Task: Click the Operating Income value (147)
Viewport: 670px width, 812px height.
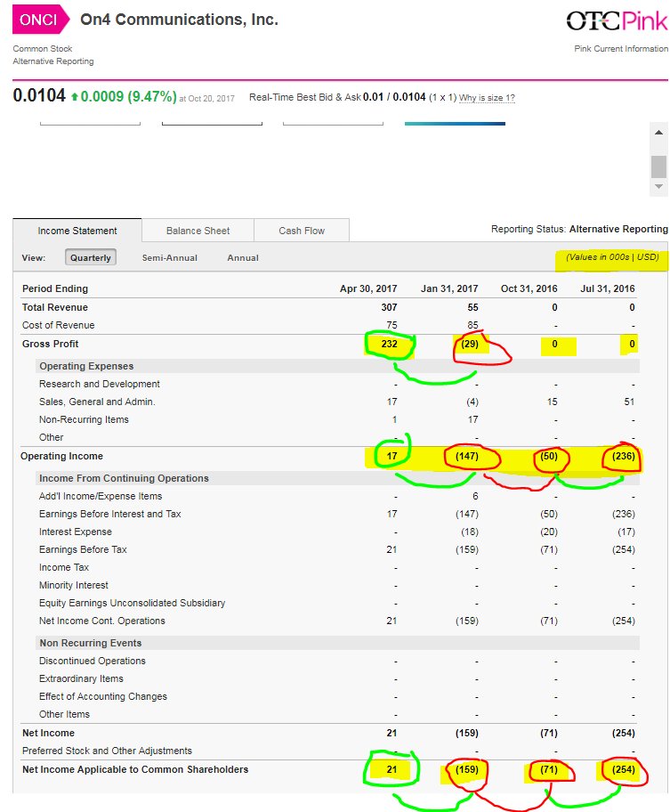Action: point(466,456)
